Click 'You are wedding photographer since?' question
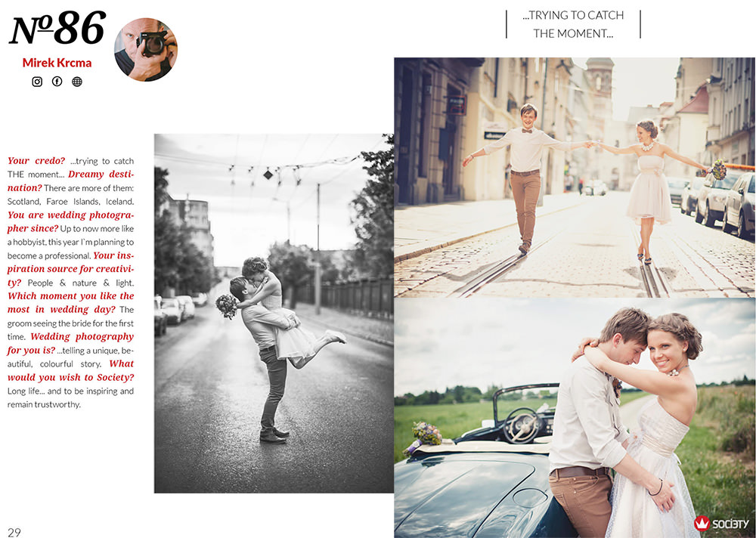756x538 pixels. [70, 221]
